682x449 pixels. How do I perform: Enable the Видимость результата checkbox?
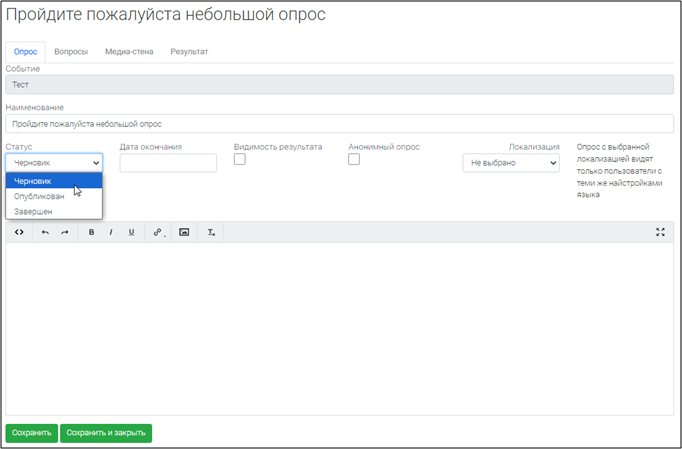(240, 160)
